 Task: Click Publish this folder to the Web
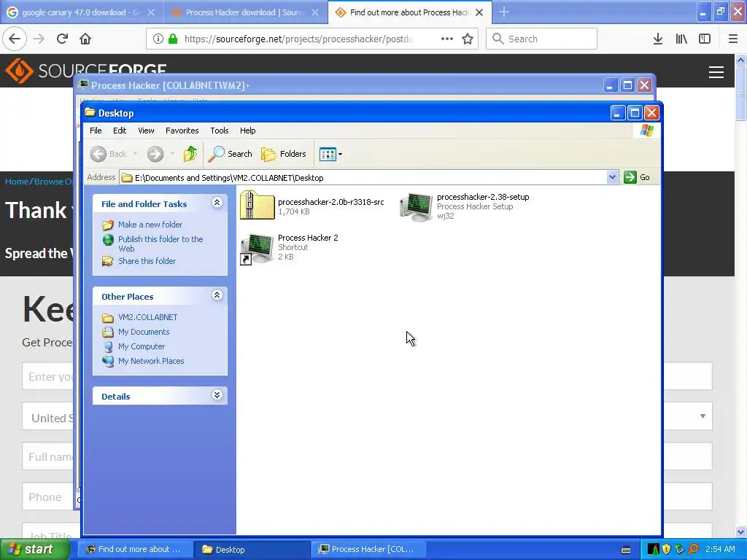click(160, 244)
